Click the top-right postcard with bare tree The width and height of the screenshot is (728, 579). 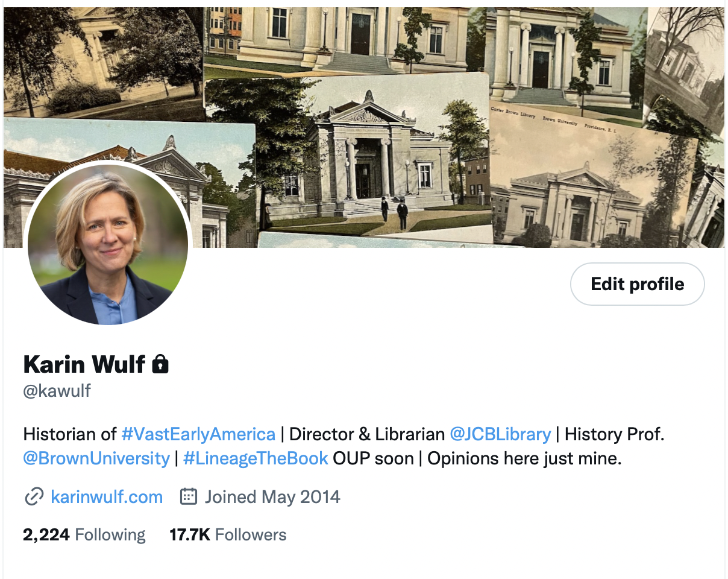coord(687,66)
